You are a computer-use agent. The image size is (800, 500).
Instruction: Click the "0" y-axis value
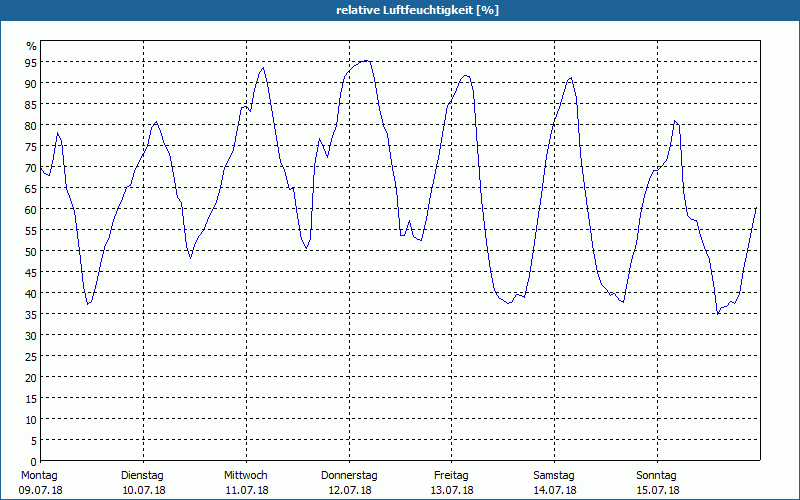pos(34,462)
